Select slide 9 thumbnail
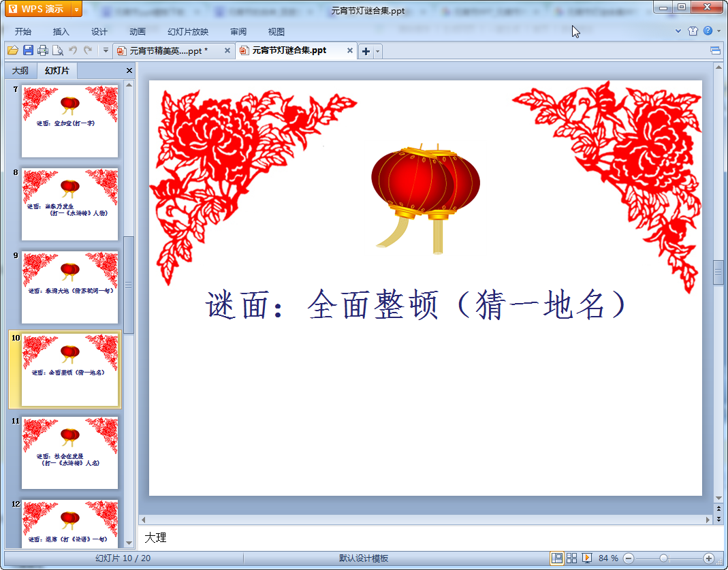The image size is (728, 570). point(69,287)
